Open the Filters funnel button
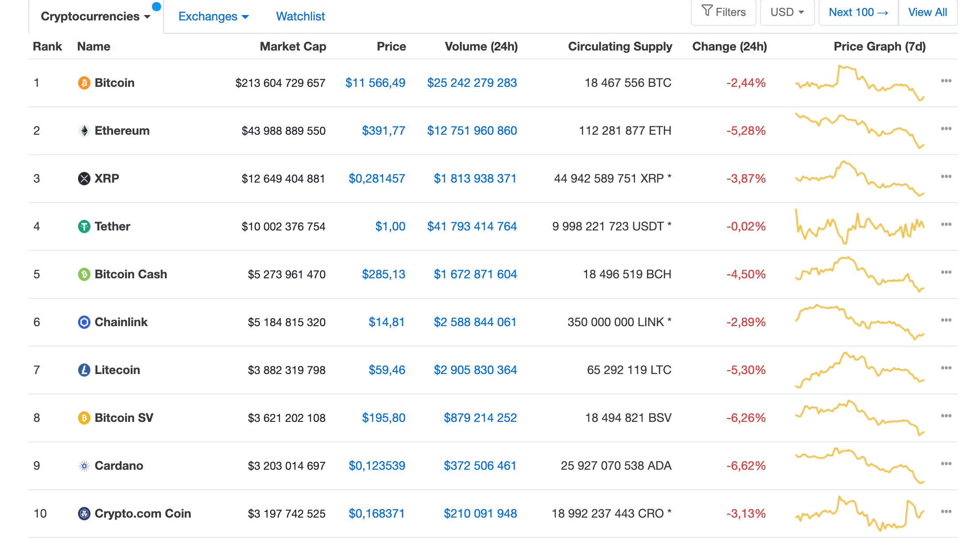Image resolution: width=980 pixels, height=538 pixels. 723,12
